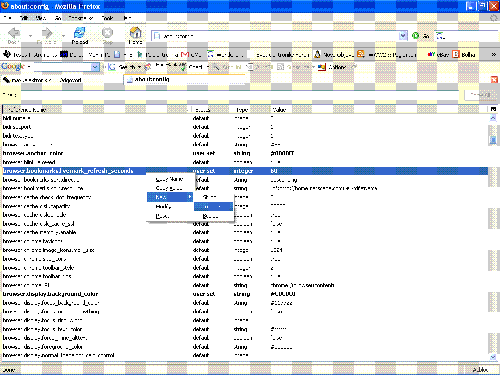Go to the Home page icon
This screenshot has height=375, width=500.
click(135, 36)
